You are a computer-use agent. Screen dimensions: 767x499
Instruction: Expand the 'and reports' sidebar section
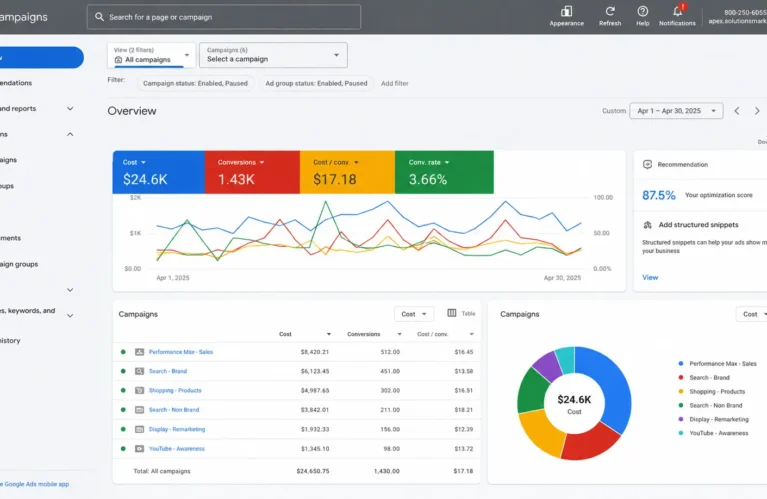tap(70, 109)
